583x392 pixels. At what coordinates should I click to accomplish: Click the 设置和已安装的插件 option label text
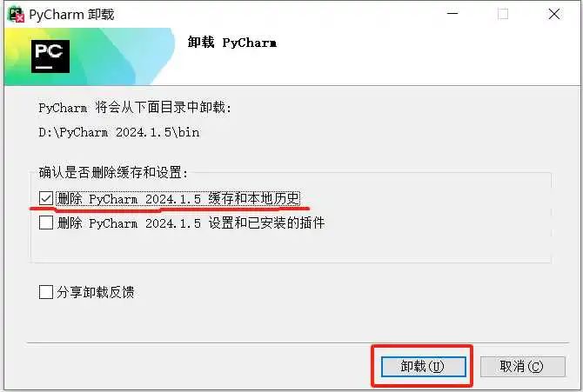click(191, 223)
